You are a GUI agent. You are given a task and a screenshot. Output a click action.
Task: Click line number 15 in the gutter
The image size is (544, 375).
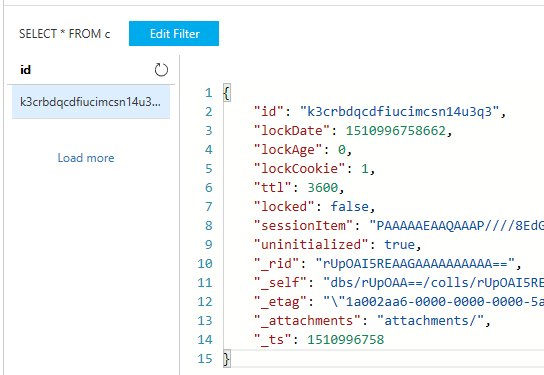(205, 359)
